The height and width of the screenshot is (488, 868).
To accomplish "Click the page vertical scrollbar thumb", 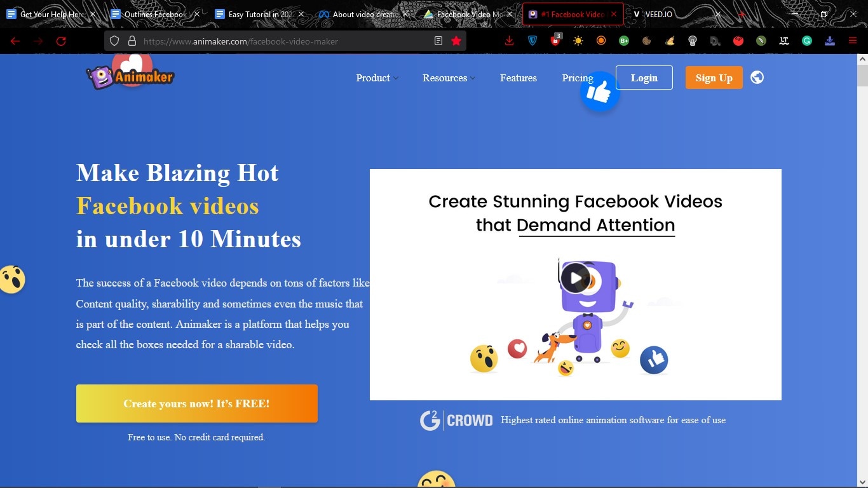I will (x=862, y=75).
